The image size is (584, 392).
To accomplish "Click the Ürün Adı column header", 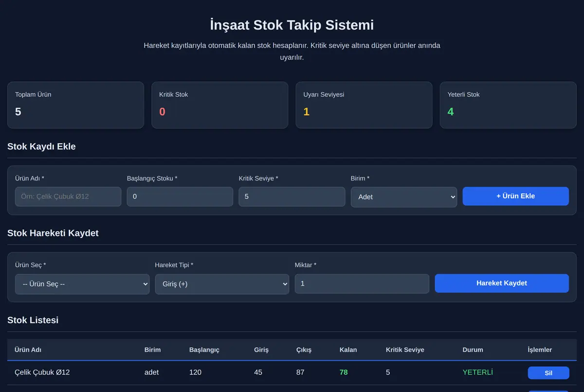I will (x=28, y=350).
